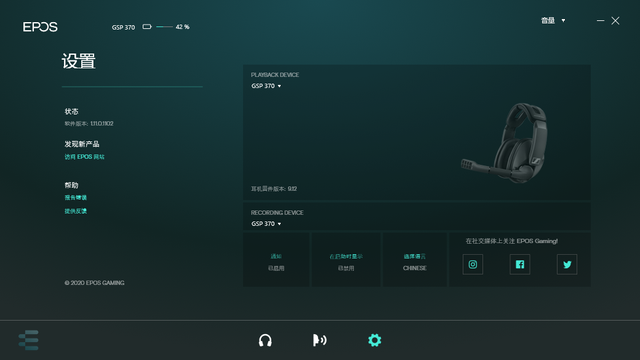Viewport: 640px width, 360px height.
Task: Click the 42 % battery level text
Action: coord(182,27)
